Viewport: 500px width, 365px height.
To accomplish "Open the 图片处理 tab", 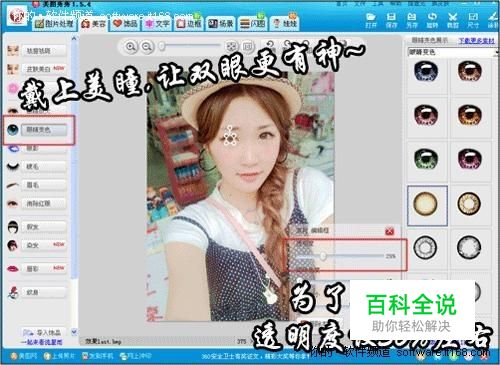I will pyautogui.click(x=54, y=23).
